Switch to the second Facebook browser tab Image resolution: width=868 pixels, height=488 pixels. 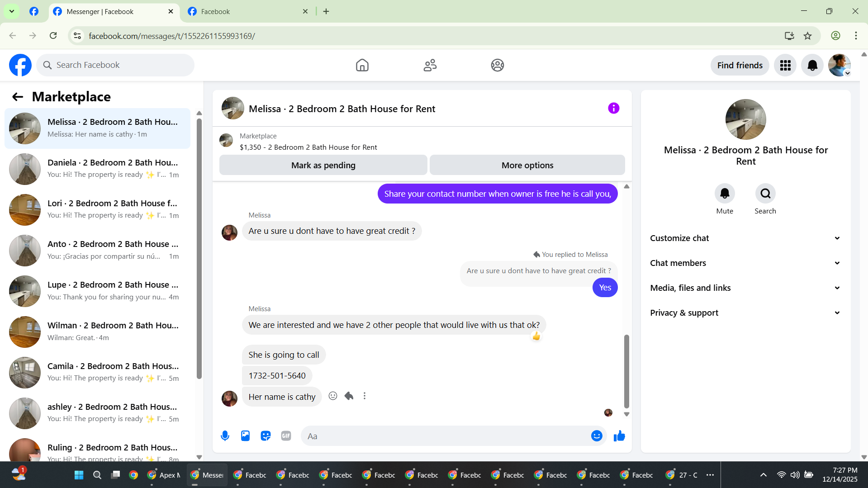[248, 12]
